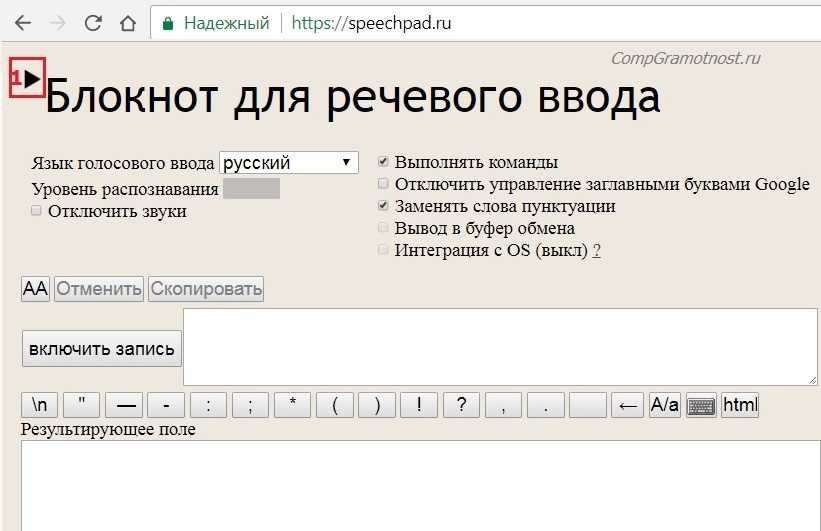This screenshot has height=531, width=821.
Task: Insert newline with \n button
Action: pos(39,405)
